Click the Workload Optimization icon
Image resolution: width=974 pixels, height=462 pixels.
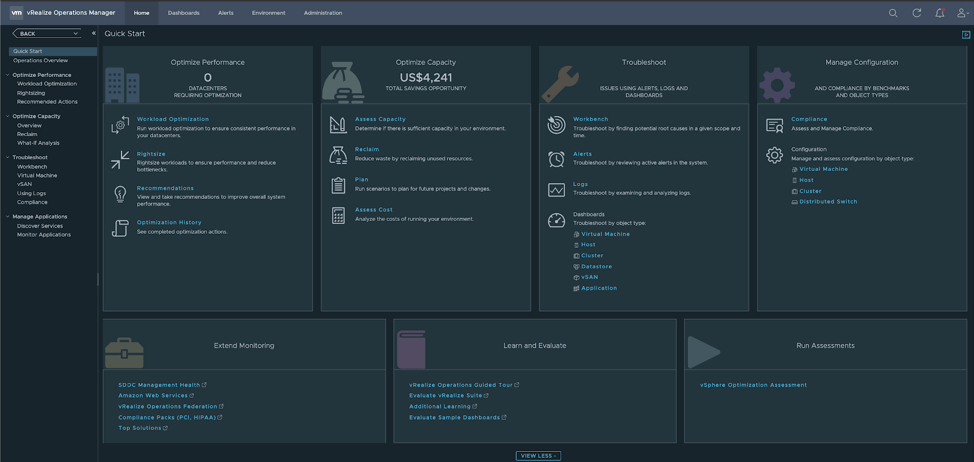tap(120, 125)
